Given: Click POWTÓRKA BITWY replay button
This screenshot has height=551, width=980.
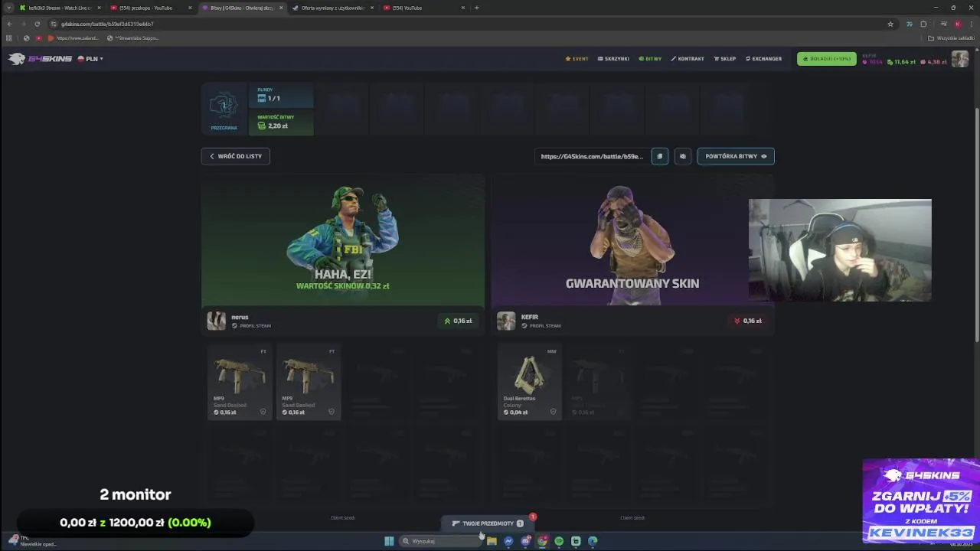Looking at the screenshot, I should point(736,156).
